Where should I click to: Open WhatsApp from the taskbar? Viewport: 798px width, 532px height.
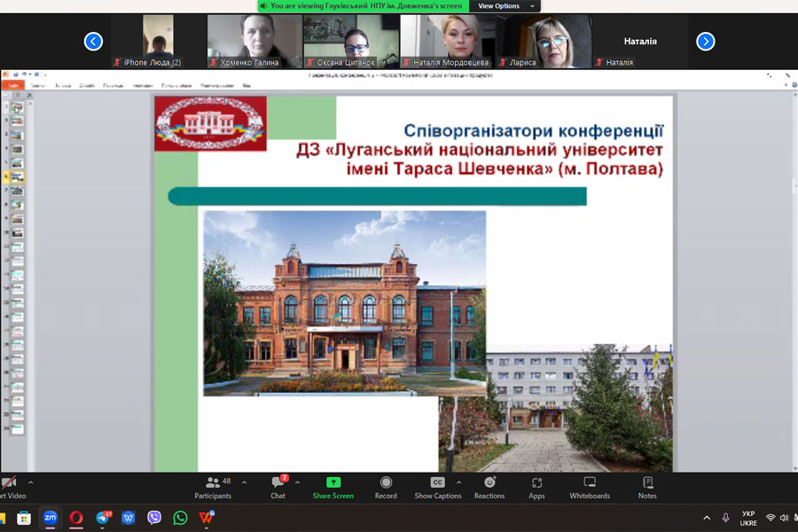[x=180, y=518]
